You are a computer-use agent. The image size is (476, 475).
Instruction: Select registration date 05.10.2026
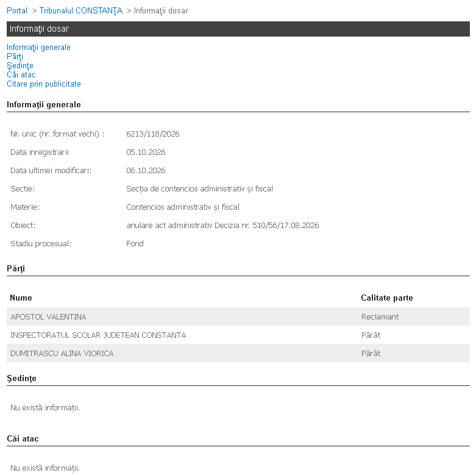click(146, 152)
